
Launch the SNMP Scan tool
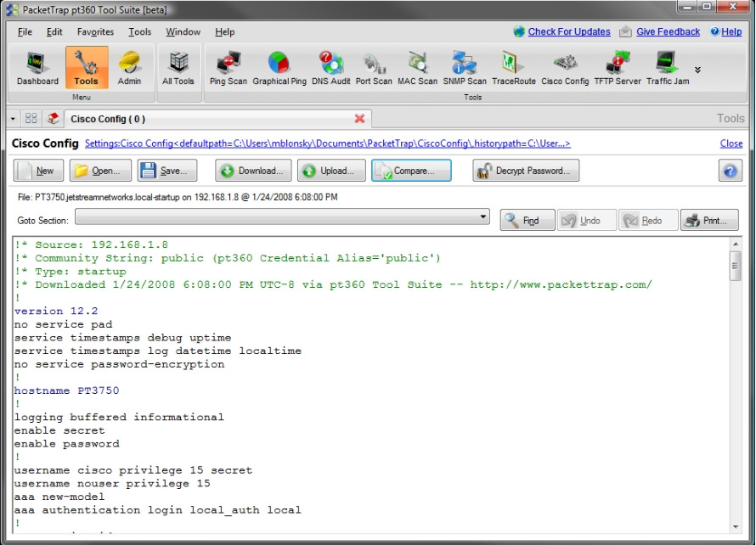465,68
